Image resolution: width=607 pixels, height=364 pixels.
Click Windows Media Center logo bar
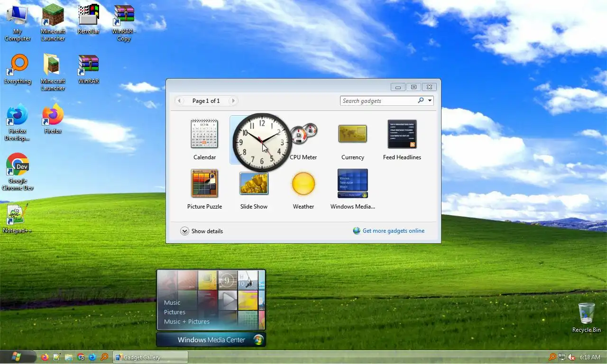(x=211, y=339)
